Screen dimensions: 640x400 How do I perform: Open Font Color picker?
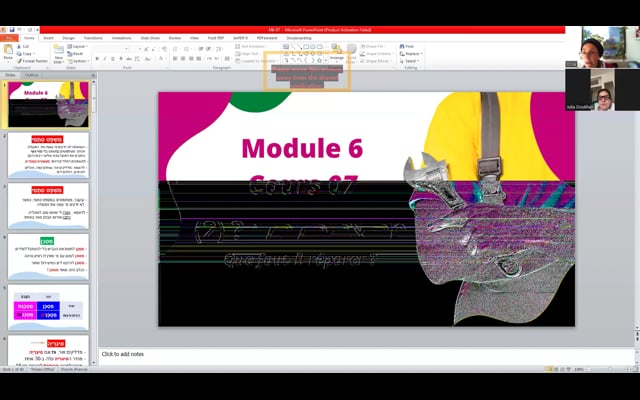point(162,59)
